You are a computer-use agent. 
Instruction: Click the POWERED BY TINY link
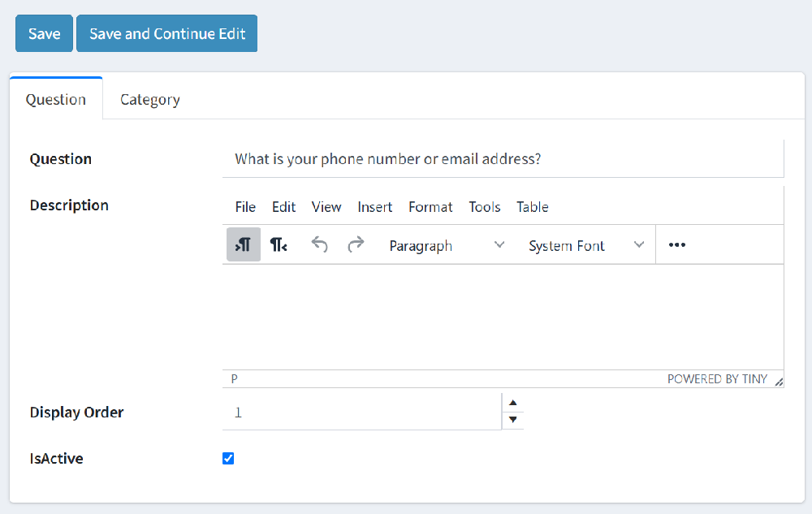coord(717,378)
